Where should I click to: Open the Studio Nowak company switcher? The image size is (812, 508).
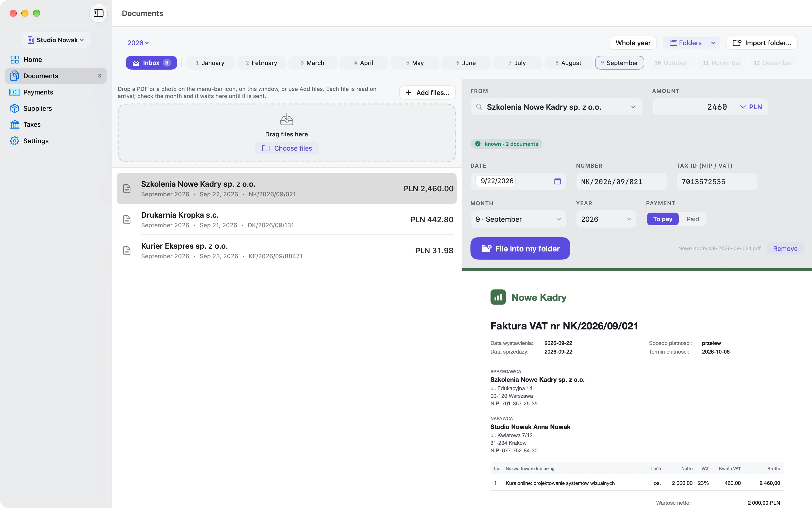coord(56,40)
